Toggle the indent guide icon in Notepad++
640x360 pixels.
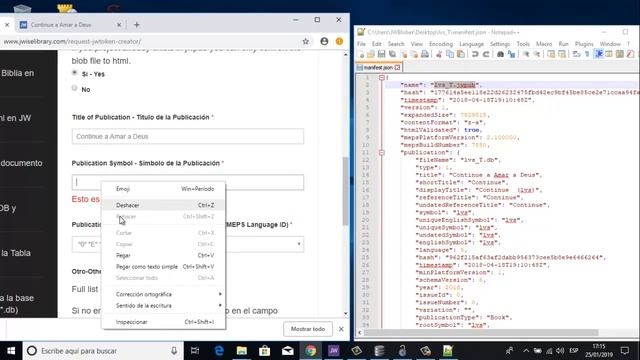(599, 54)
